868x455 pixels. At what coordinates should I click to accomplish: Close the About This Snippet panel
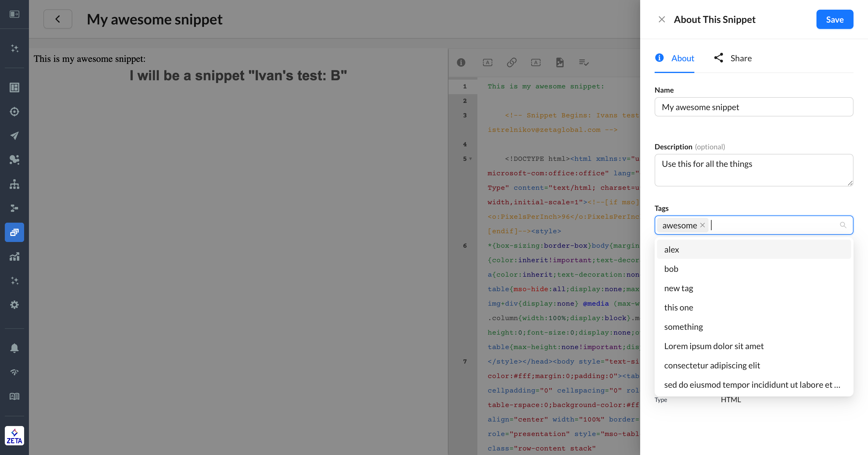coord(662,20)
